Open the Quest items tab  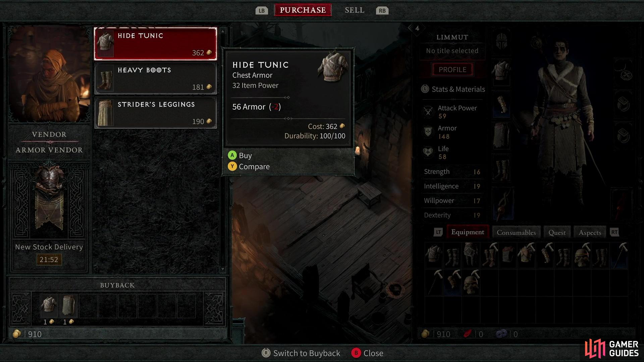tap(557, 232)
